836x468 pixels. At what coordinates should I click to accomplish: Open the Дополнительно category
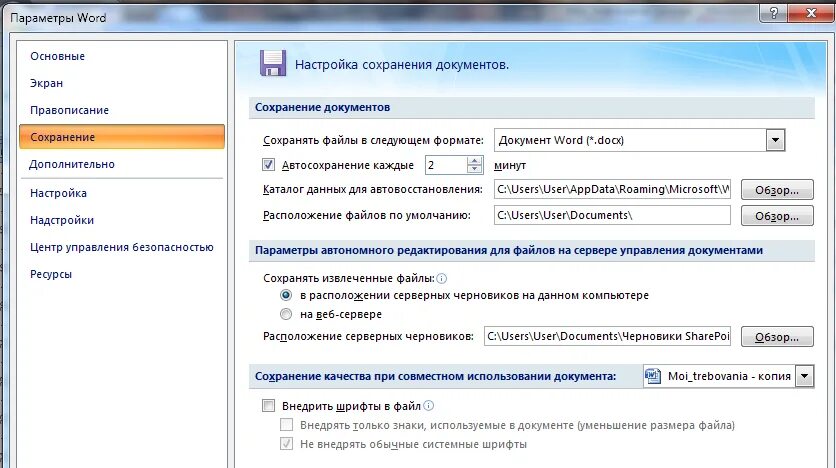tap(71, 164)
